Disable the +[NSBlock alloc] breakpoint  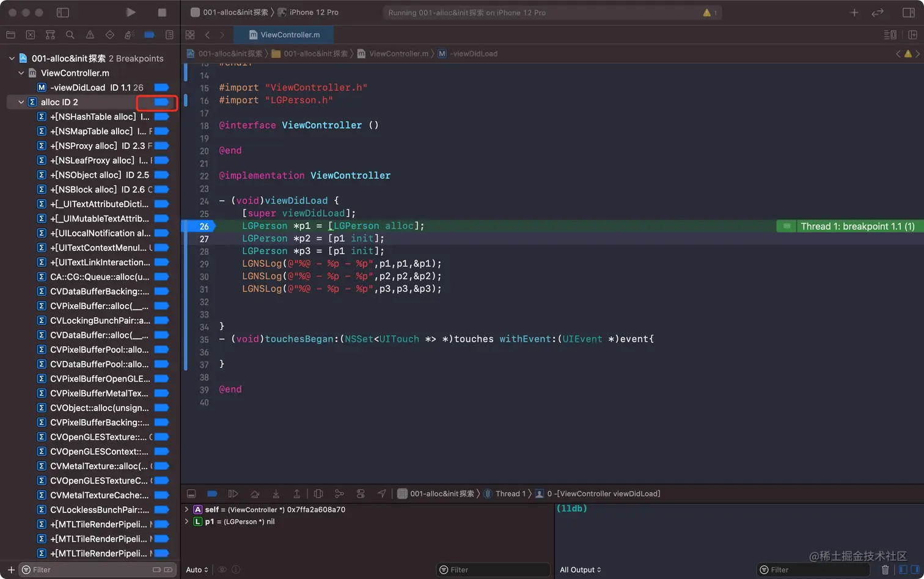point(161,189)
